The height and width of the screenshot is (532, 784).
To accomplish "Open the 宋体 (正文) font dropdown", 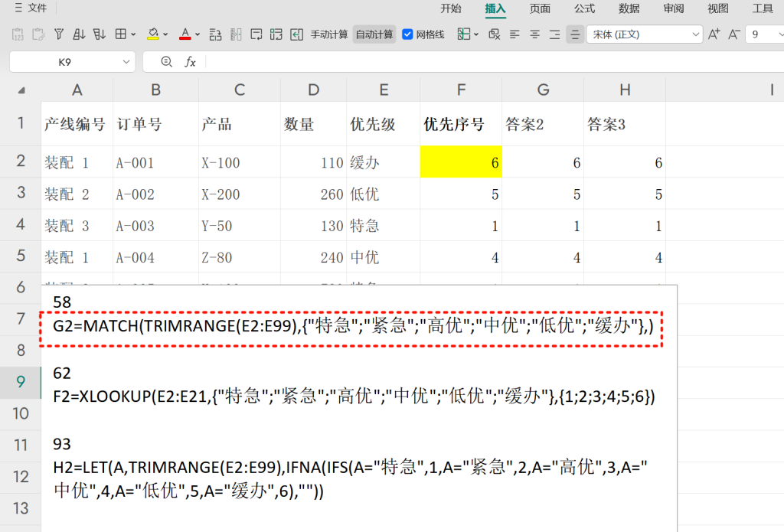I will point(645,34).
